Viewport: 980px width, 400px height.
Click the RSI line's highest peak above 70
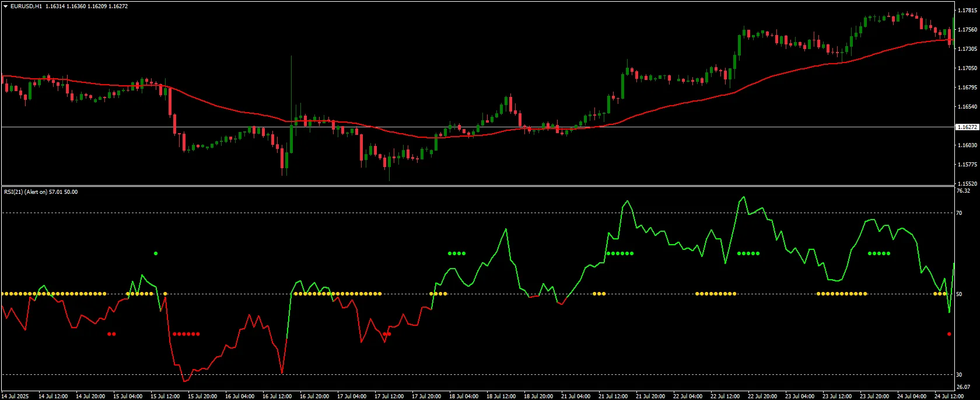coord(743,197)
